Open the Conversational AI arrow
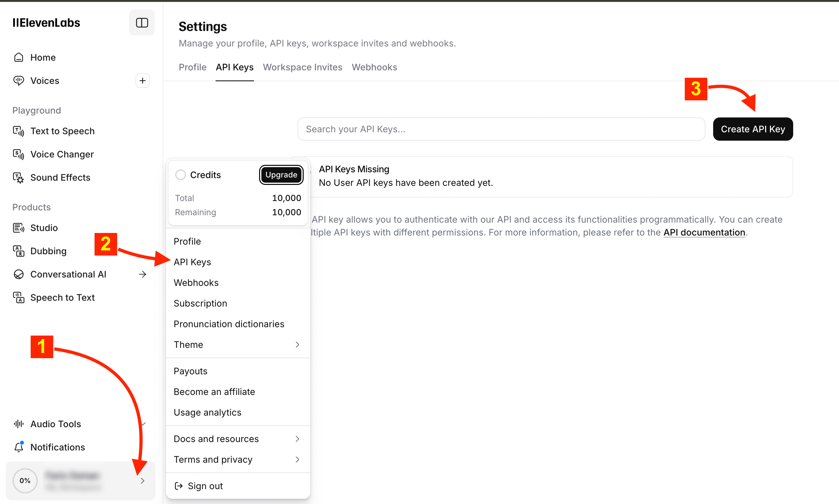This screenshot has width=839, height=504. click(x=142, y=274)
